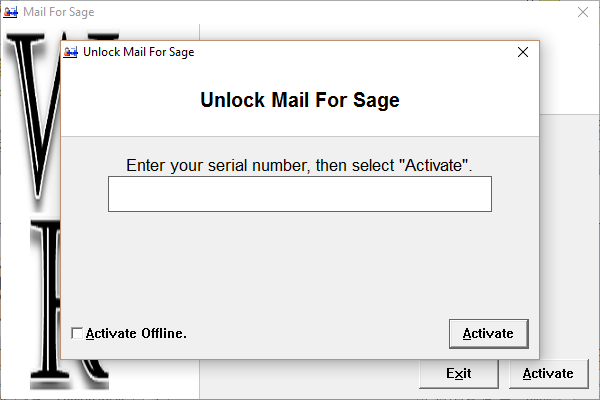Close the Unlock Mail For Sage dialog
Image resolution: width=600 pixels, height=400 pixels.
(x=523, y=52)
